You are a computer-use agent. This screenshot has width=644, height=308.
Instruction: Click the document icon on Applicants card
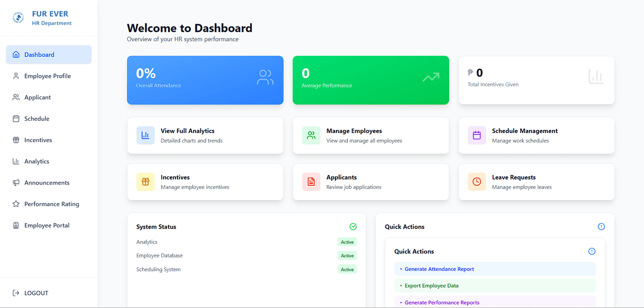pos(311,182)
